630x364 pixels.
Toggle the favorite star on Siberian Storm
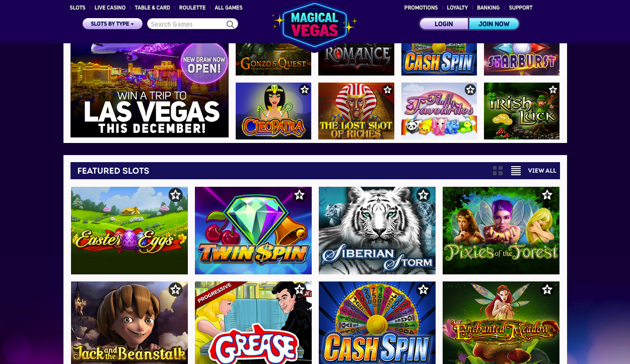(423, 195)
